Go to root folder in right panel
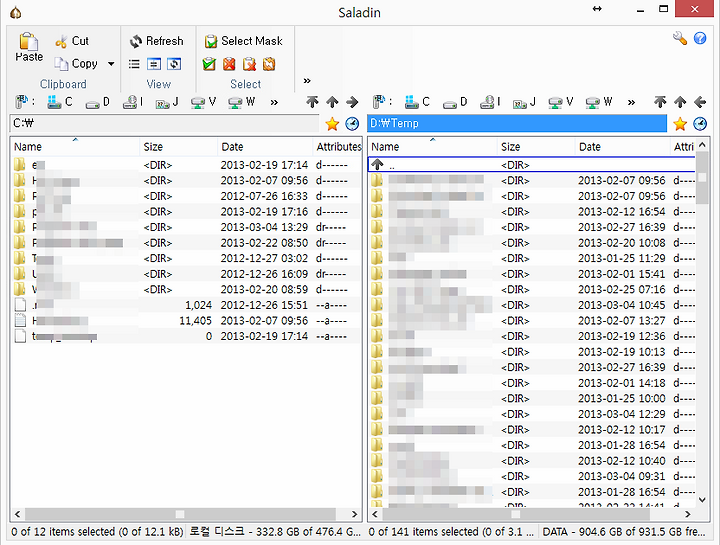The height and width of the screenshot is (545, 720). point(660,102)
